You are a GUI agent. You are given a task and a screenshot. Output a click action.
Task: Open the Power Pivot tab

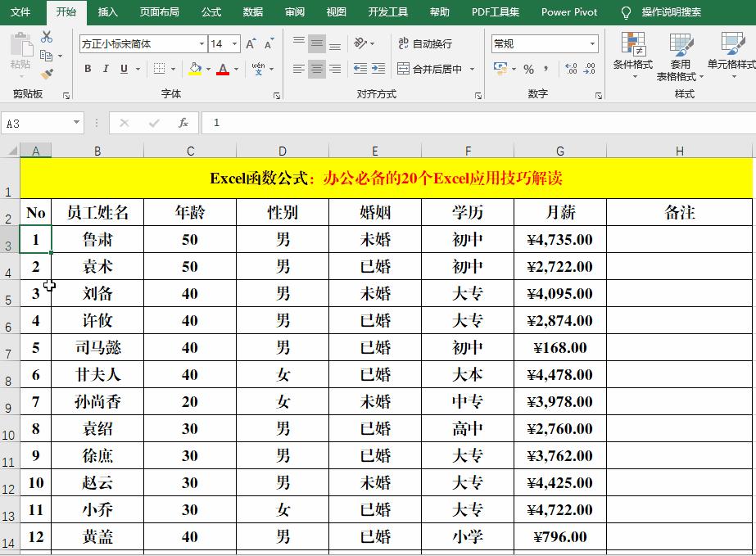[568, 12]
